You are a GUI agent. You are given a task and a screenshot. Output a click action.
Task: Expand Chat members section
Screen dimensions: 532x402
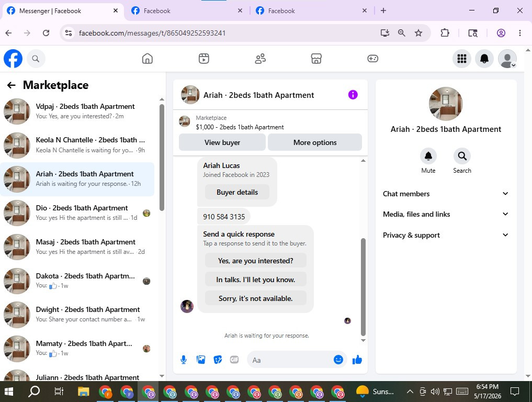[x=446, y=194]
